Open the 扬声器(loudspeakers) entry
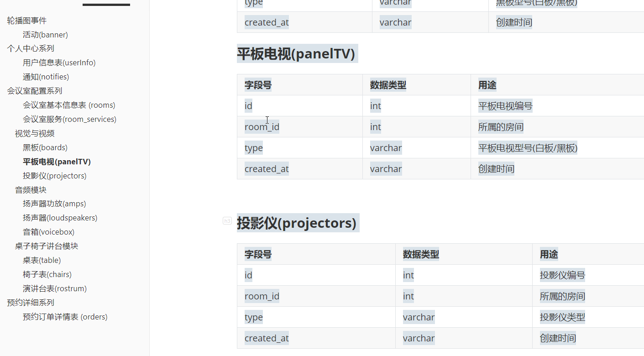 point(60,217)
